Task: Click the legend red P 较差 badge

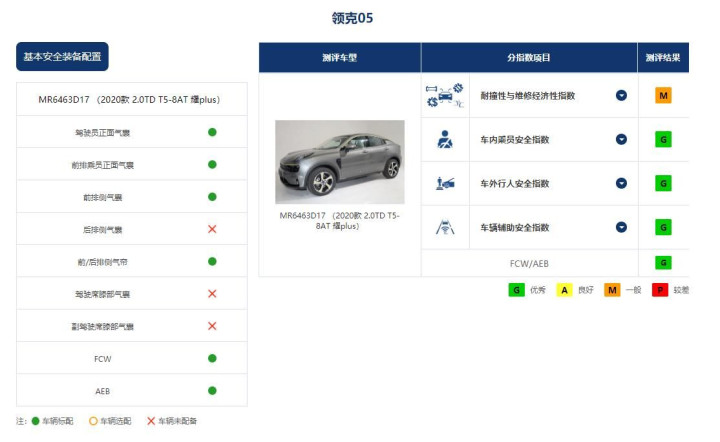Action: (660, 290)
